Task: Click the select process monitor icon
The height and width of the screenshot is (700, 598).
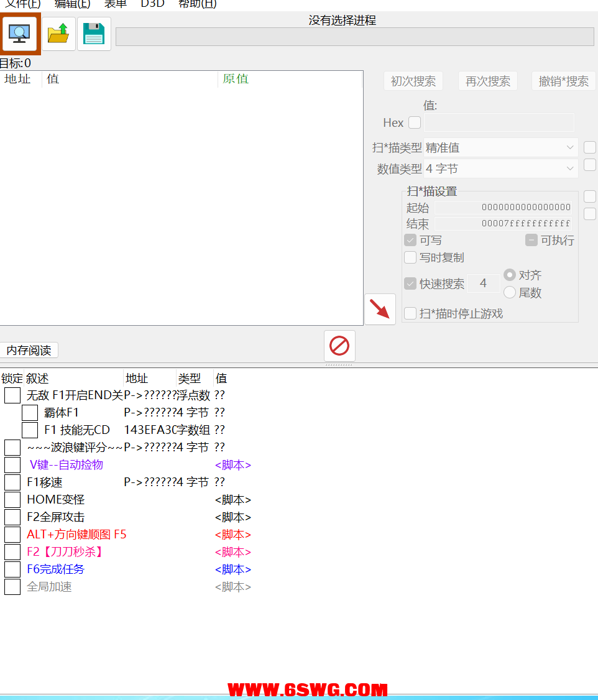Action: (20, 34)
